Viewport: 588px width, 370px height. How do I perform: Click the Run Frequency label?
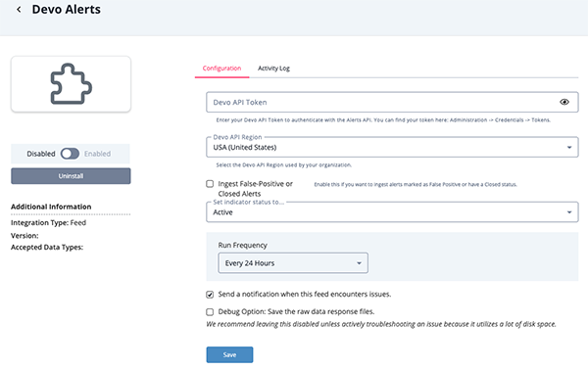coord(243,246)
